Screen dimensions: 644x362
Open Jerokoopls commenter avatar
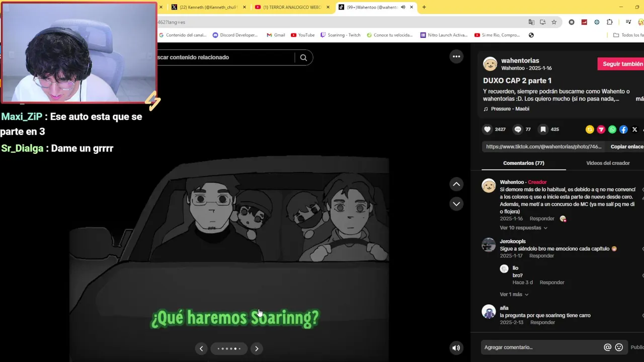(x=489, y=245)
